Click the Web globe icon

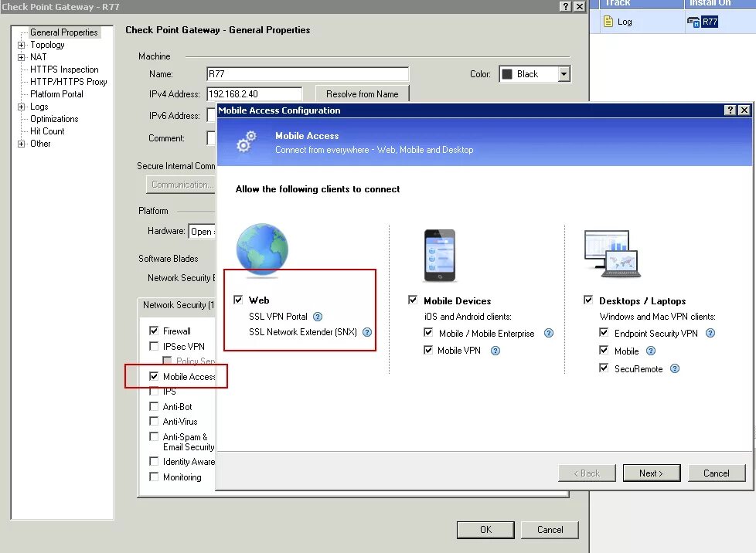click(262, 249)
